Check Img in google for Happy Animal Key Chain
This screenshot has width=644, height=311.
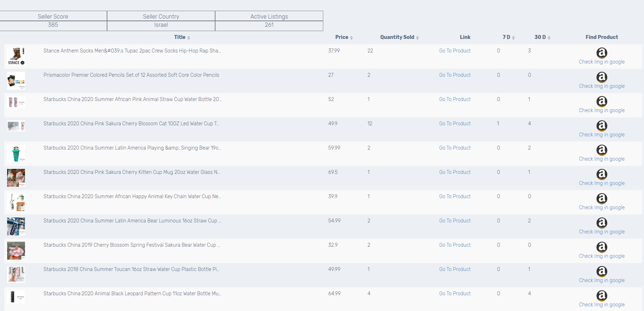(x=602, y=207)
